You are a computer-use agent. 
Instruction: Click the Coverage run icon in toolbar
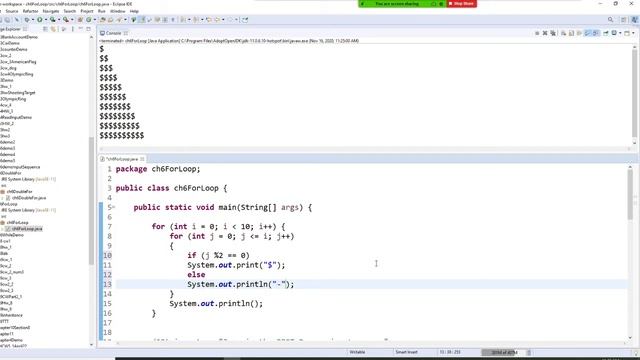click(52, 20)
